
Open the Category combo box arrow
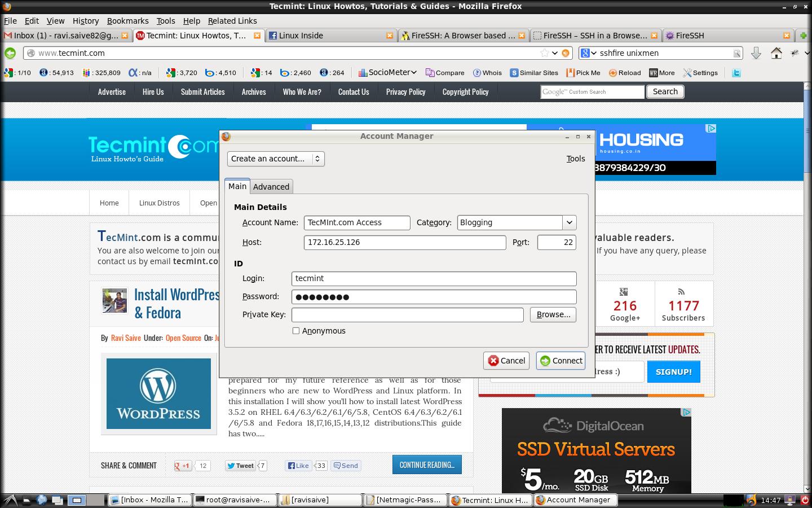click(569, 222)
